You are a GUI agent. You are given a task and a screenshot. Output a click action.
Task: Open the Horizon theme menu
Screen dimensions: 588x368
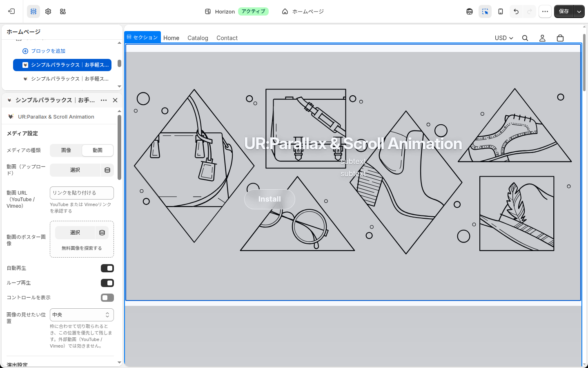coord(236,11)
